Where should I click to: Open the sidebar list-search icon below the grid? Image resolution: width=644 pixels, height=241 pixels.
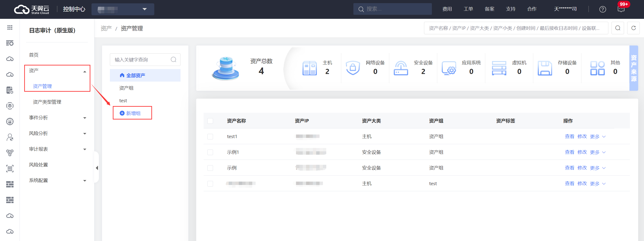(10, 43)
